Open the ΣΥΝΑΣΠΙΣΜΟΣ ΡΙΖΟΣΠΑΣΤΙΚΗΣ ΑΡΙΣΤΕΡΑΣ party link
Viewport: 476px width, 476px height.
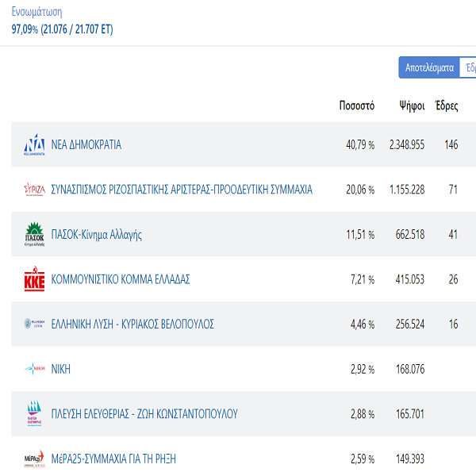pos(182,190)
